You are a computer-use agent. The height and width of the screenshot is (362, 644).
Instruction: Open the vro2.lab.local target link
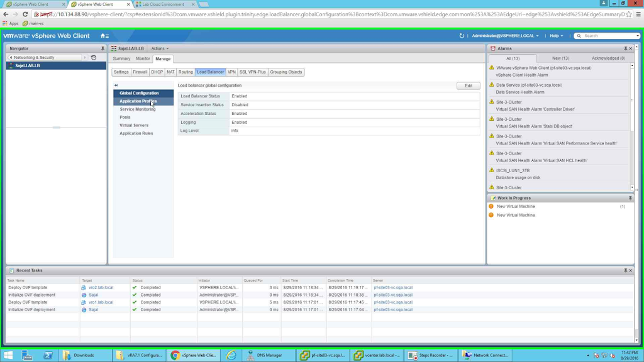pos(101,288)
